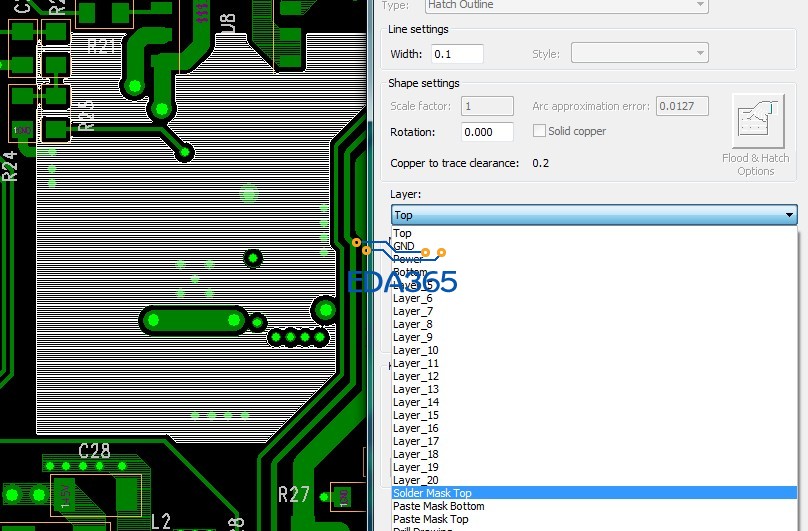Screen dimensions: 808x531
Task: Click the R21 resistor label on PCB
Action: click(101, 45)
